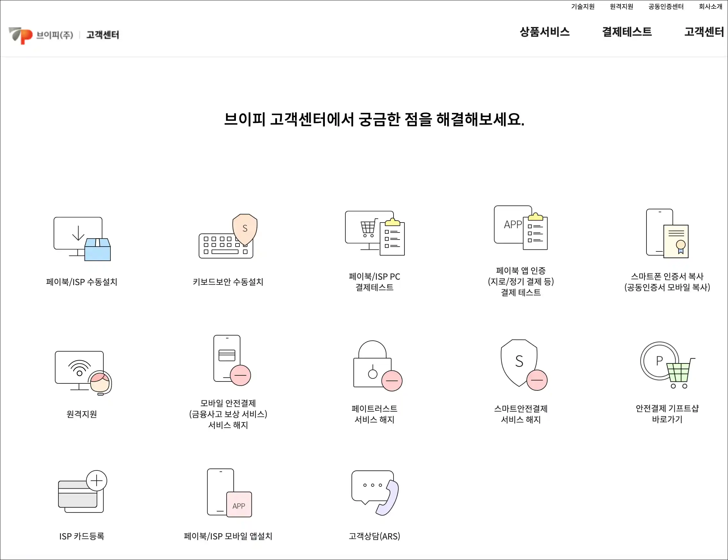This screenshot has height=560, width=728.
Task: Click 안전결제 기프트샵 바로가기 label
Action: pos(667,414)
